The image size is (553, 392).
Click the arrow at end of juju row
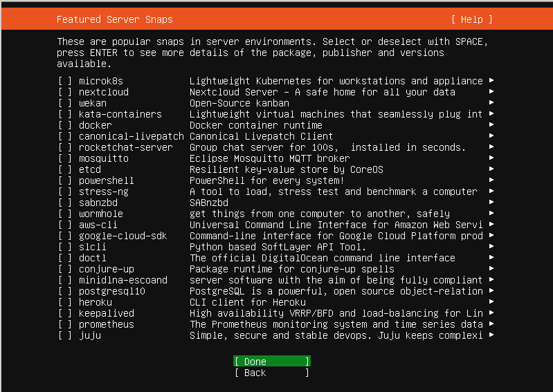491,335
